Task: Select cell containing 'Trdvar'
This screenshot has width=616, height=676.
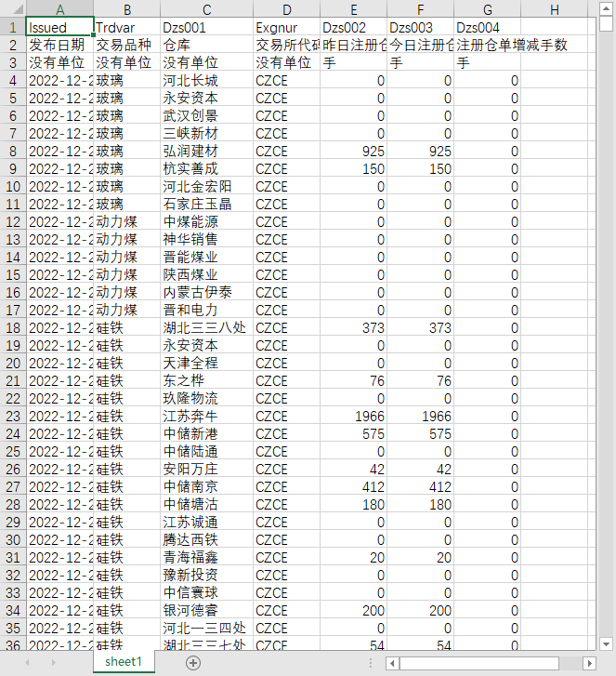Action: click(126, 27)
